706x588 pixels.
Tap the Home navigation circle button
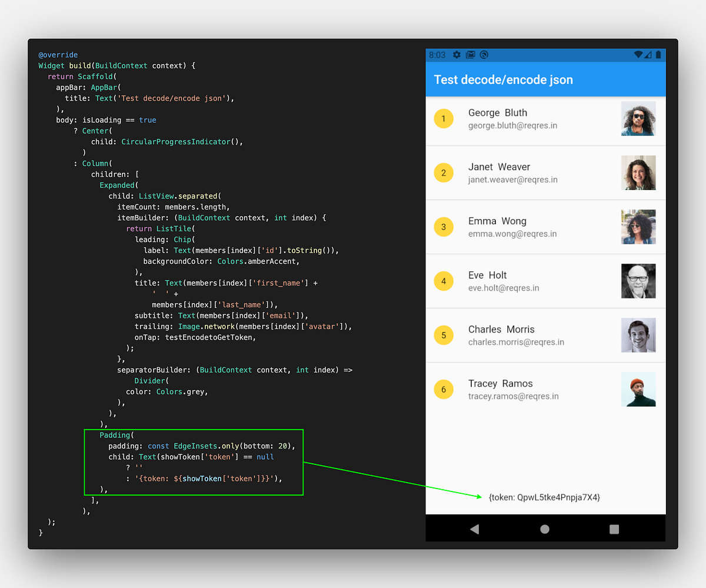point(544,529)
